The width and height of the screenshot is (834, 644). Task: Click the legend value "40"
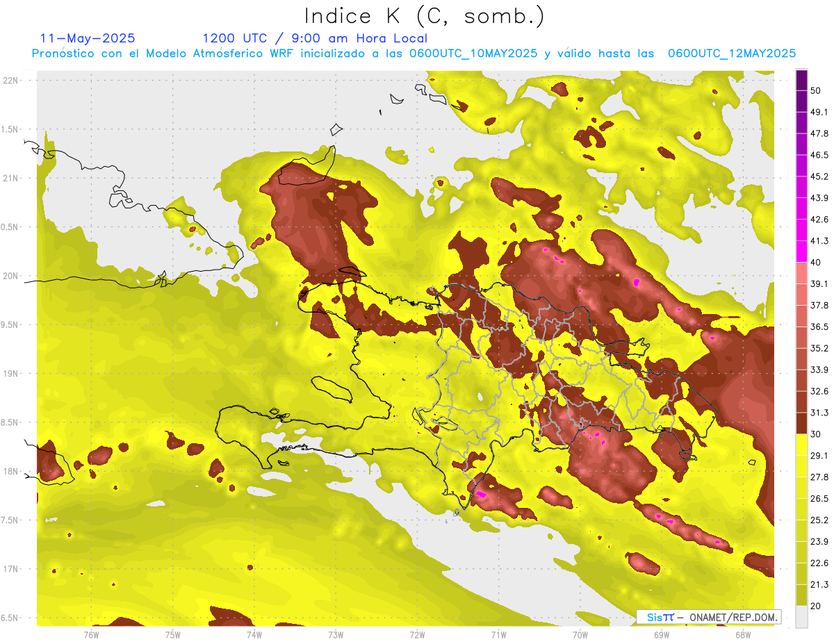coord(816,263)
